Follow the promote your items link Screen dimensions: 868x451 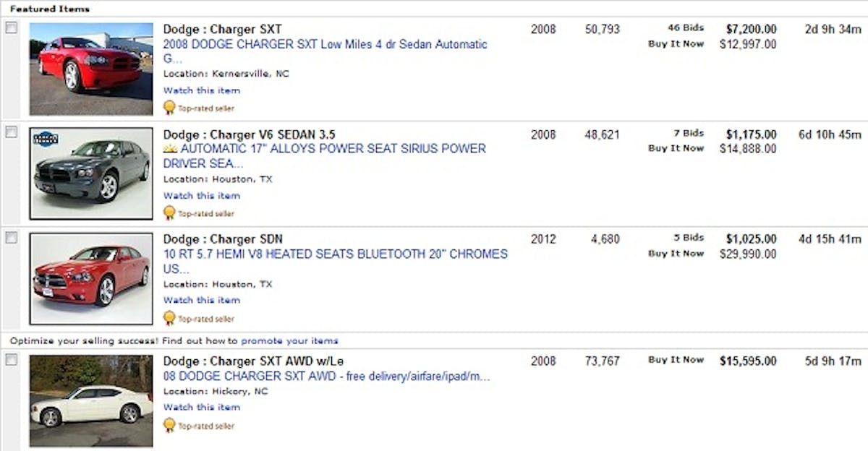(289, 340)
